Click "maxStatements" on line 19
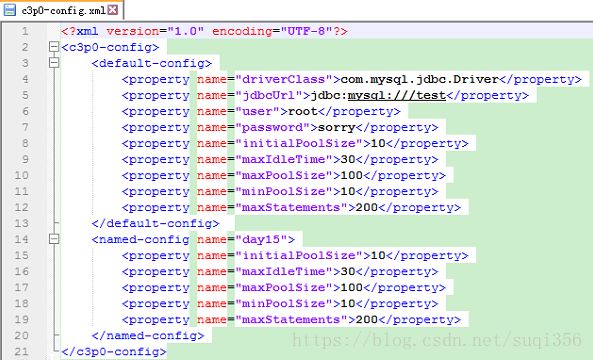Image resolution: width=593 pixels, height=360 pixels. pyautogui.click(x=292, y=320)
